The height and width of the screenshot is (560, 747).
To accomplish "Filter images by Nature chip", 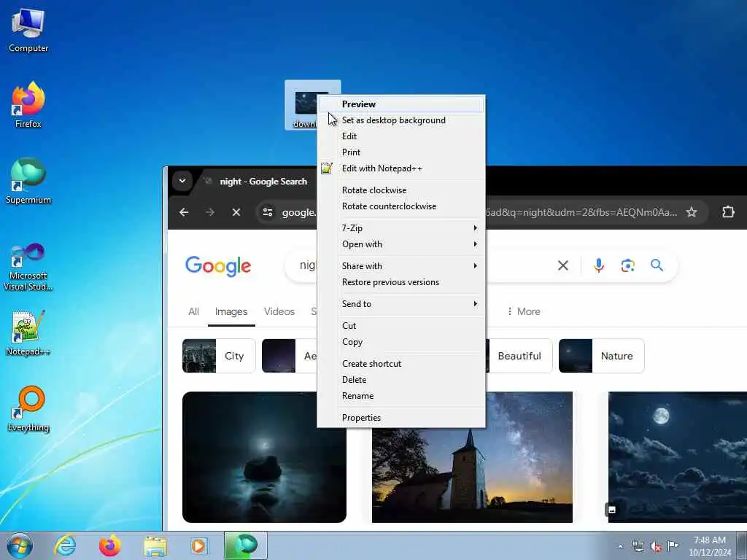I will (601, 356).
